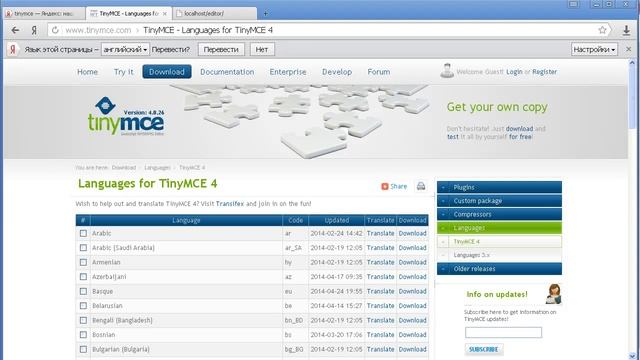Viewport: 640px width, 360px height.
Task: Open the Download navigation item
Action: (167, 72)
